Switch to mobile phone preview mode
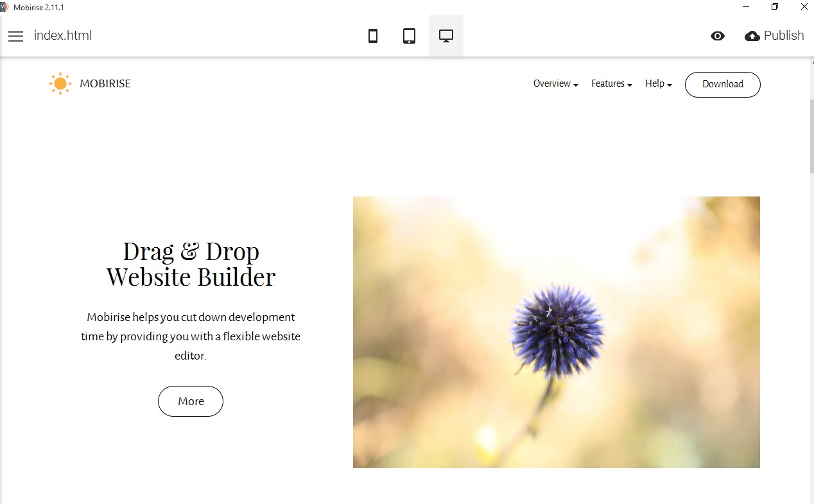Screen dimensions: 814x504 pyautogui.click(x=373, y=36)
